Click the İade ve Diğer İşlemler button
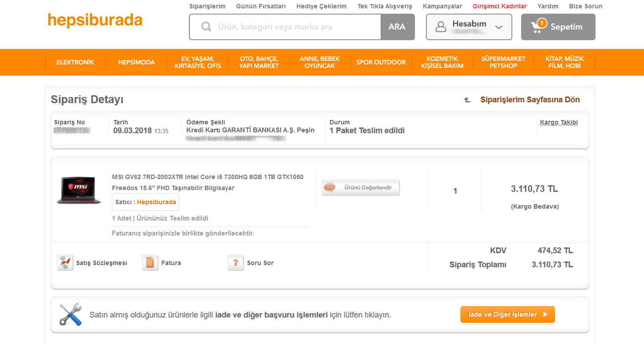644x344 pixels. tap(507, 314)
